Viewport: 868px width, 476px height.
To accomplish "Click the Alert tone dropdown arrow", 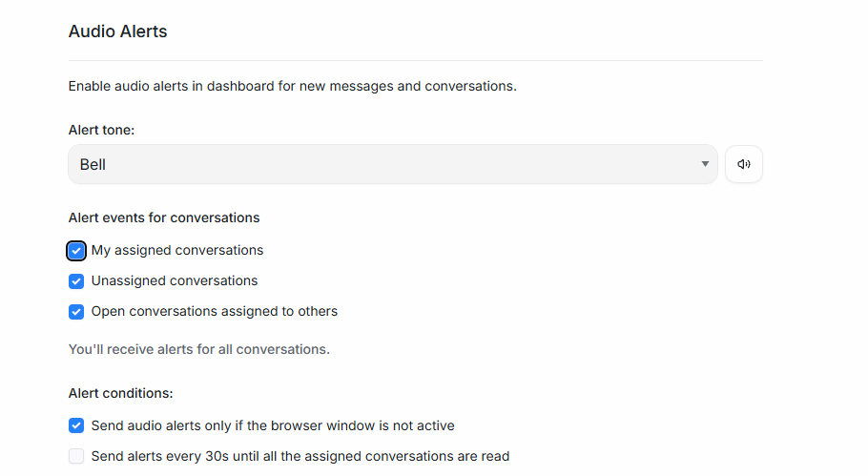I will [705, 164].
